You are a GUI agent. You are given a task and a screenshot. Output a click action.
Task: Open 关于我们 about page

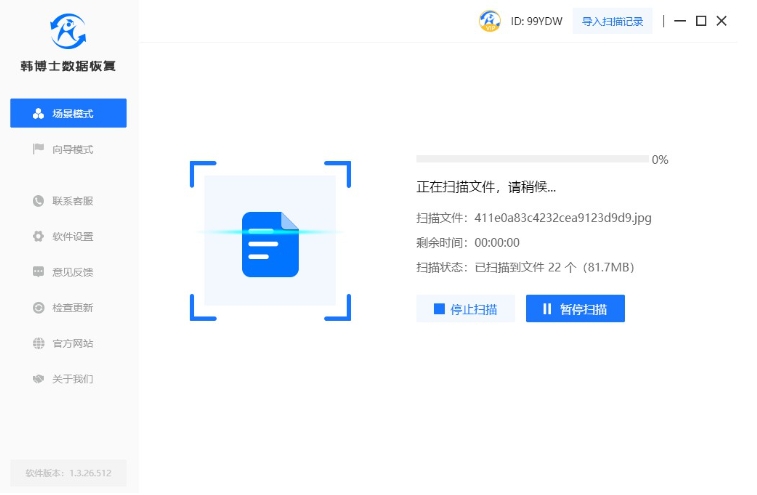coord(68,379)
